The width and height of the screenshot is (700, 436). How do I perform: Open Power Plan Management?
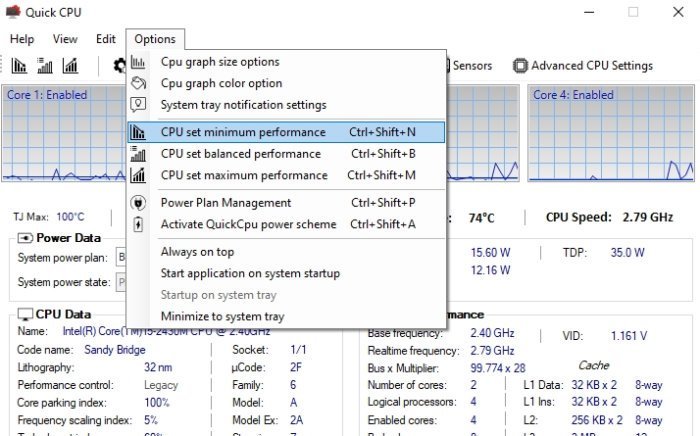[286, 203]
